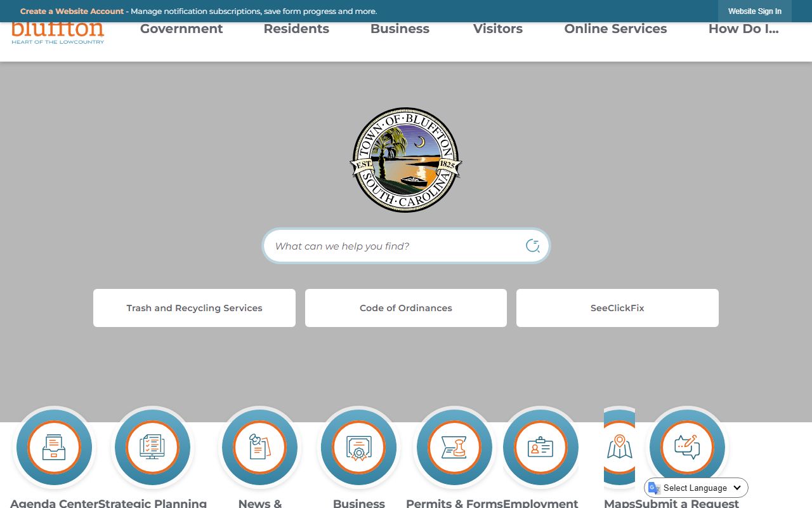Click the search magnifier icon
This screenshot has width=812, height=508.
[x=533, y=246]
